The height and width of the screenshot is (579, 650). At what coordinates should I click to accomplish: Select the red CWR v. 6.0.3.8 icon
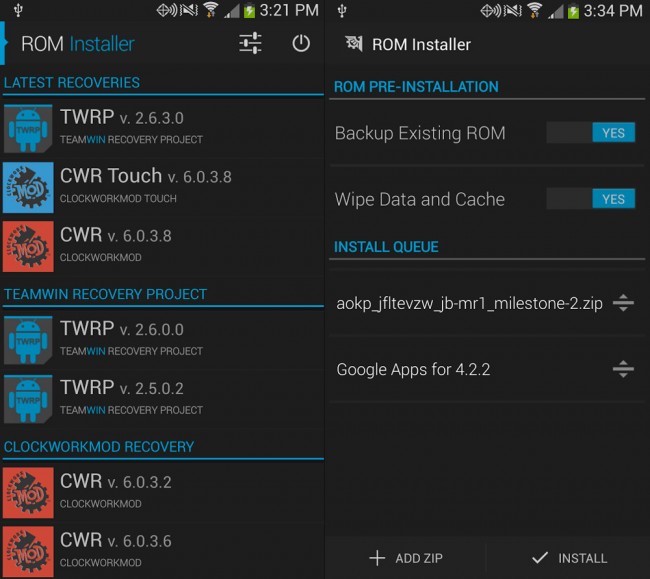click(28, 247)
